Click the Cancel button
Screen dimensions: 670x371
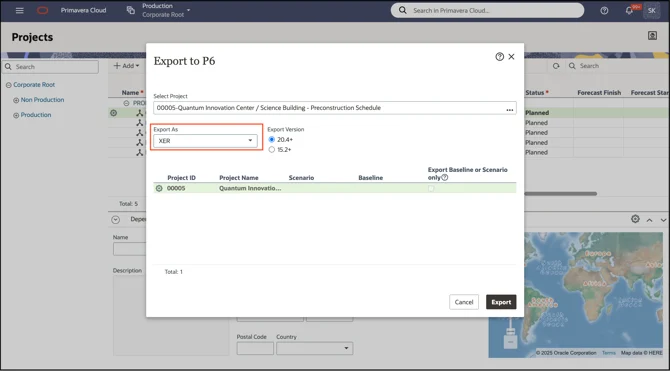464,302
